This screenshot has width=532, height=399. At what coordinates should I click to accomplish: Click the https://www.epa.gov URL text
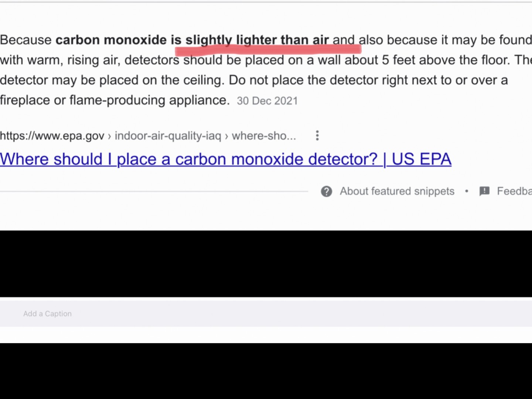52,136
